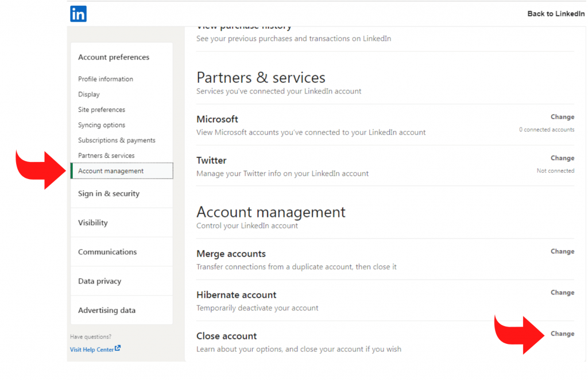
Task: Change connected Microsoft accounts
Action: pyautogui.click(x=562, y=117)
